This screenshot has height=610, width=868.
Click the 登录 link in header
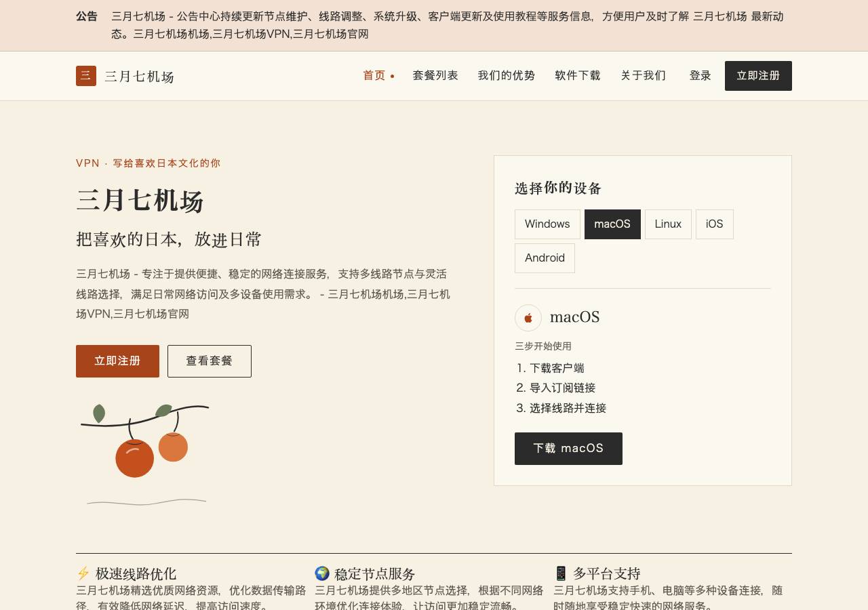[x=701, y=76]
